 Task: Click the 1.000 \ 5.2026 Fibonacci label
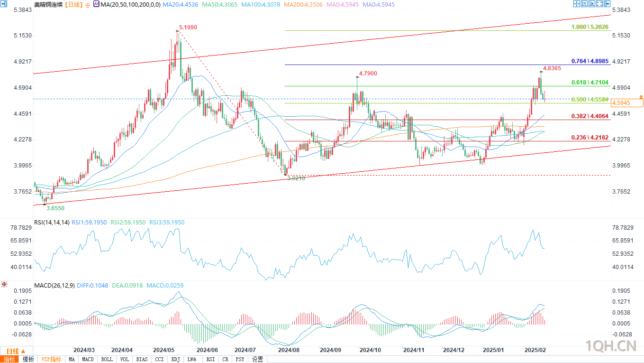click(591, 27)
